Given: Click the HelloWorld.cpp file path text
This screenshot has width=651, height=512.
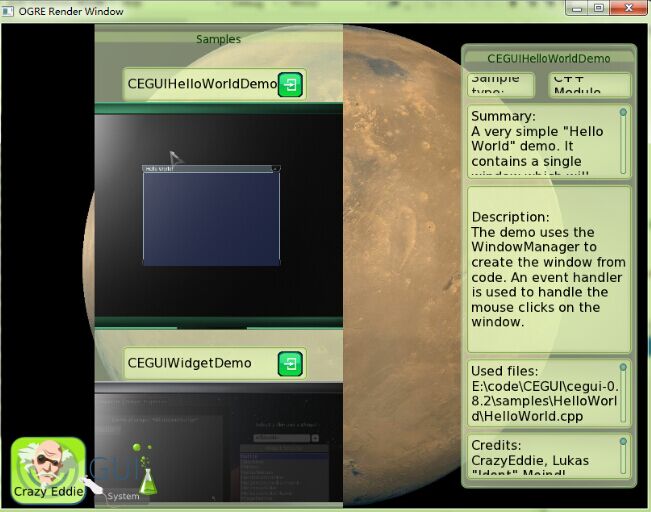Looking at the screenshot, I should 545,401.
